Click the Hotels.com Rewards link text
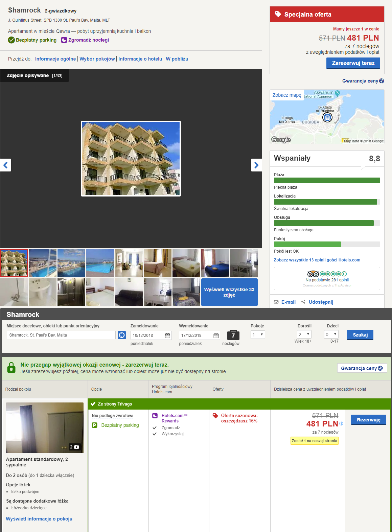 (175, 418)
